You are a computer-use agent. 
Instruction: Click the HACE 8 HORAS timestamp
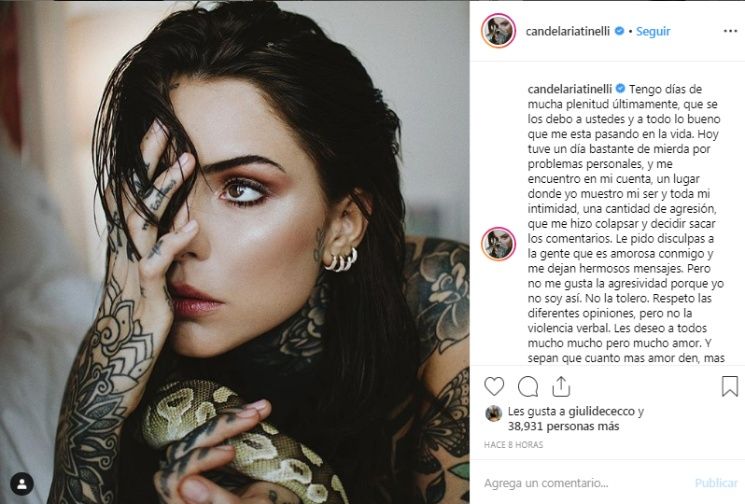[513, 445]
